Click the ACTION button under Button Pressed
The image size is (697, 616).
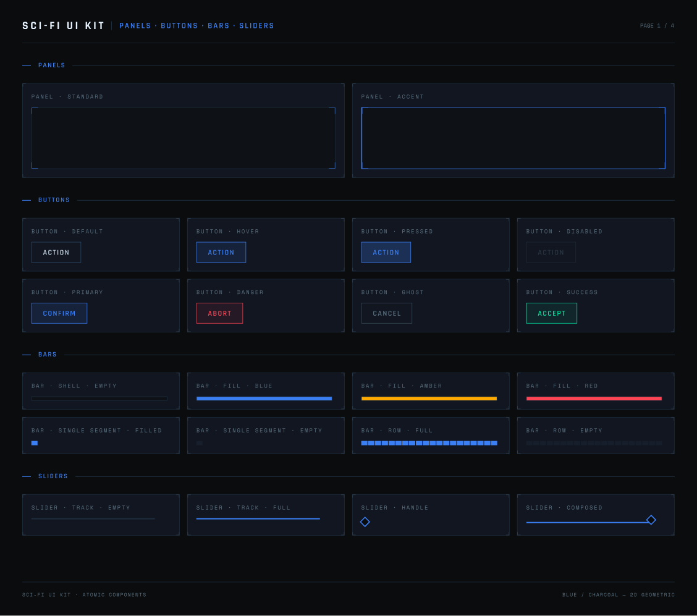pyautogui.click(x=386, y=252)
